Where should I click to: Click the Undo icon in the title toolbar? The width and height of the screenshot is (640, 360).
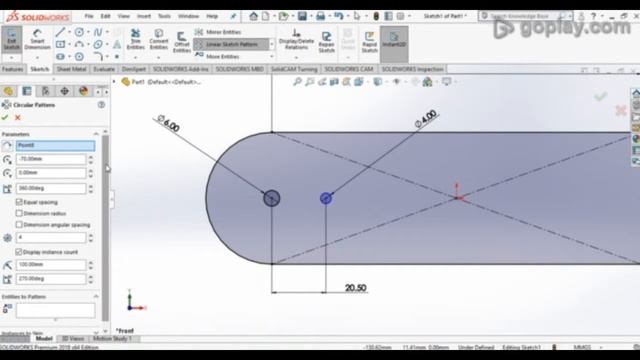click(338, 16)
